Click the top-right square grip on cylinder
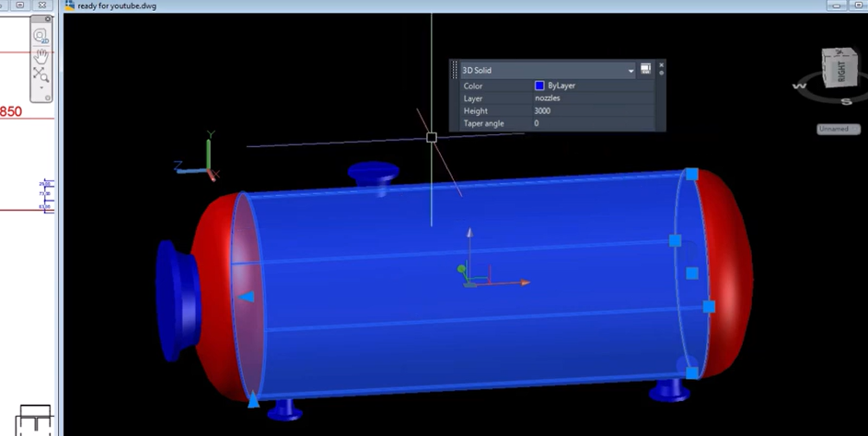Screen dimensions: 868x436 (x=691, y=174)
